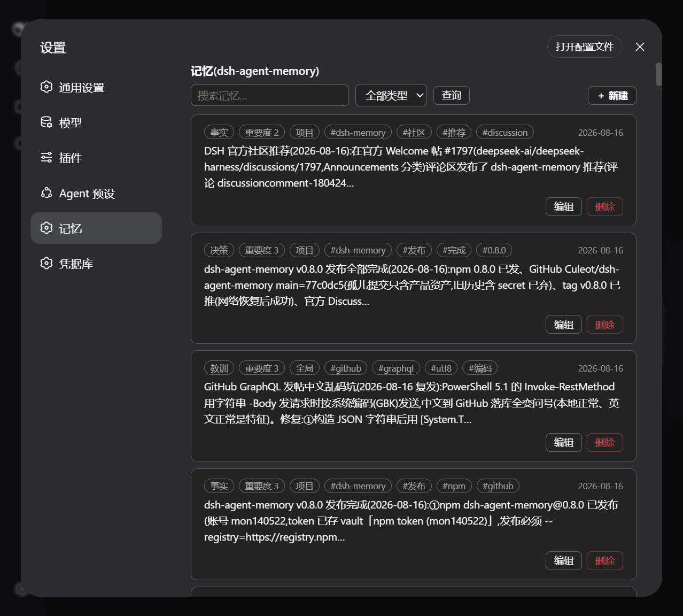Click the 插件 sliders icon
The image size is (683, 616).
pyautogui.click(x=46, y=157)
